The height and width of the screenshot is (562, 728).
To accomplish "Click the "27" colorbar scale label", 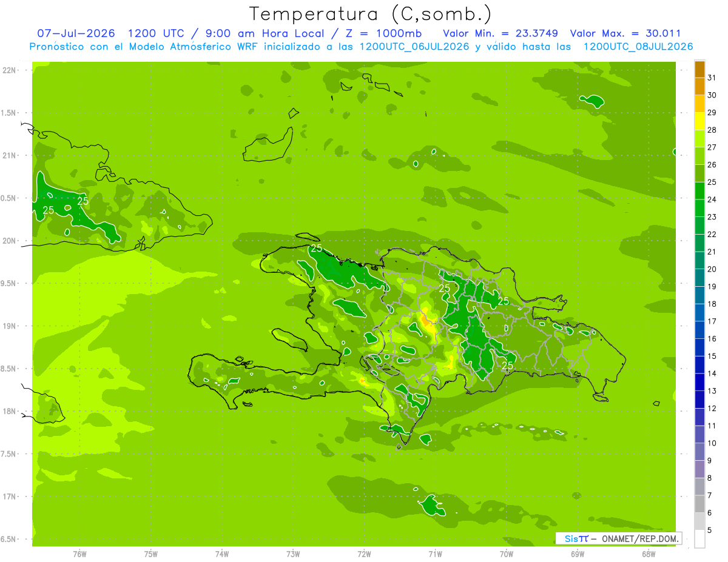I will [712, 147].
